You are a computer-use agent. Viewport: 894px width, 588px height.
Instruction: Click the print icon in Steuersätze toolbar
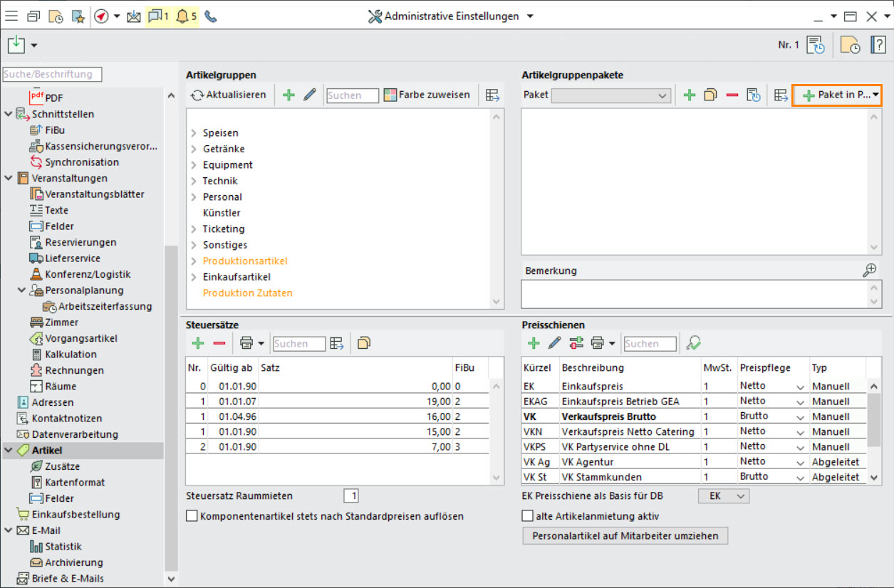pyautogui.click(x=246, y=343)
